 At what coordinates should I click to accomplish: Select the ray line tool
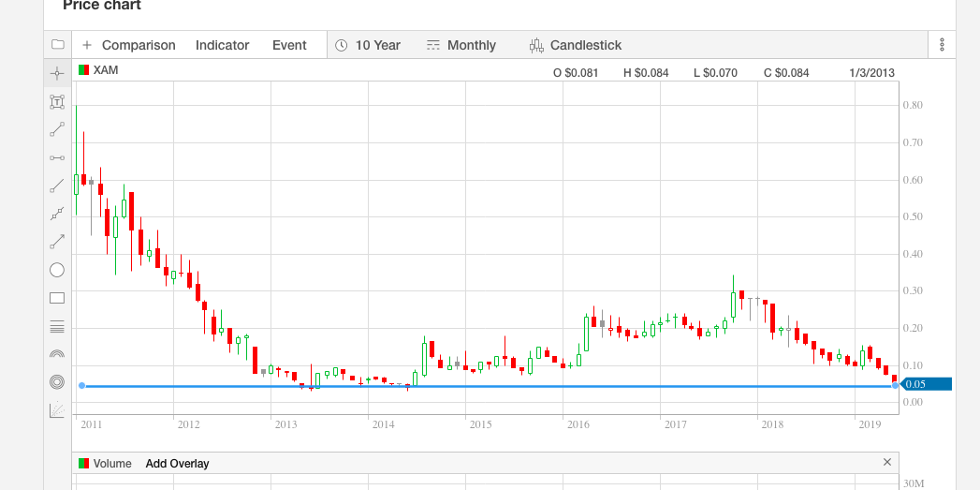[57, 186]
